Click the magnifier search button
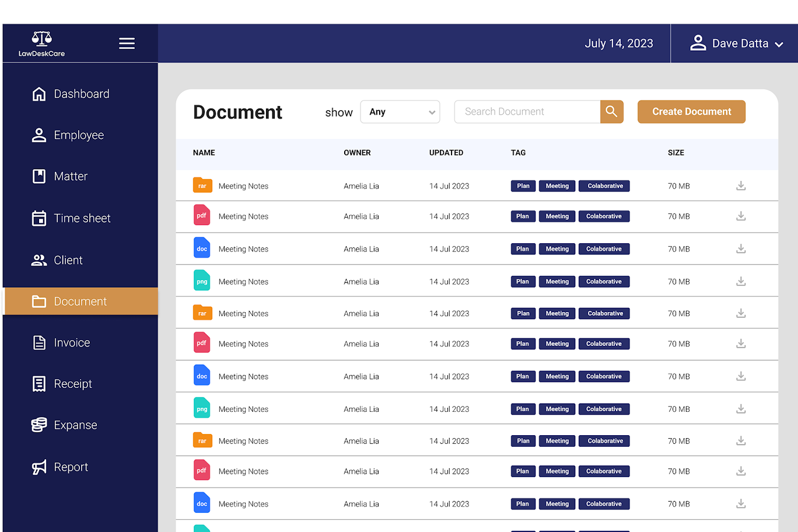This screenshot has width=798, height=532. coord(611,111)
